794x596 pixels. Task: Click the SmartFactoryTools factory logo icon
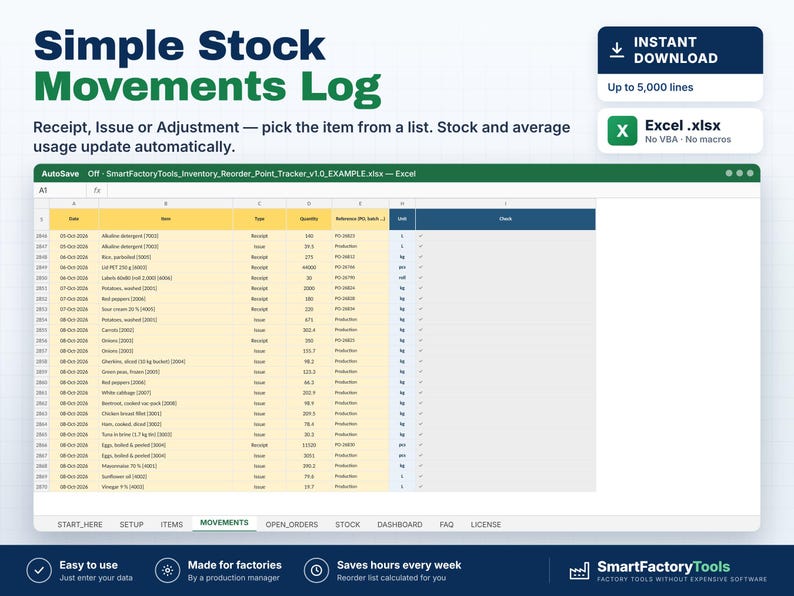tap(579, 571)
